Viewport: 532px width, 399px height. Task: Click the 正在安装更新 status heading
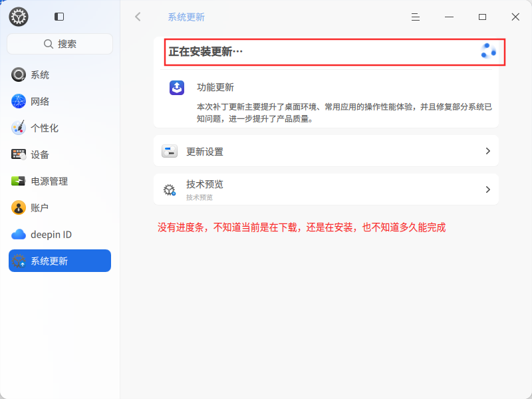[205, 52]
